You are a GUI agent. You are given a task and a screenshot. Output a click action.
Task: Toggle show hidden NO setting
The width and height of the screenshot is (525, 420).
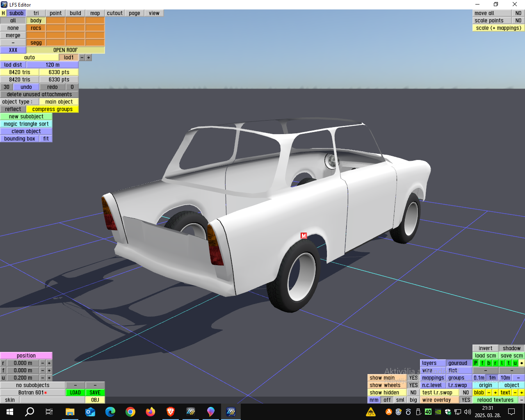point(413,393)
